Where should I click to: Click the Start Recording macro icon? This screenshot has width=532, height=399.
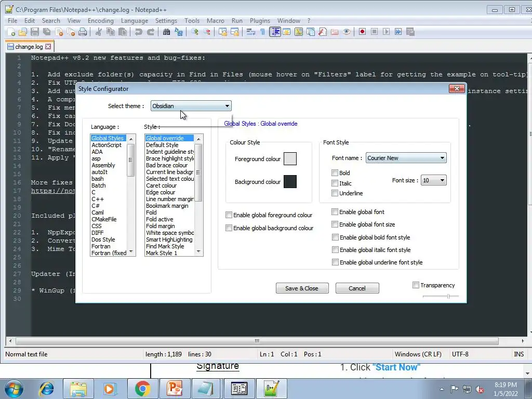362,32
